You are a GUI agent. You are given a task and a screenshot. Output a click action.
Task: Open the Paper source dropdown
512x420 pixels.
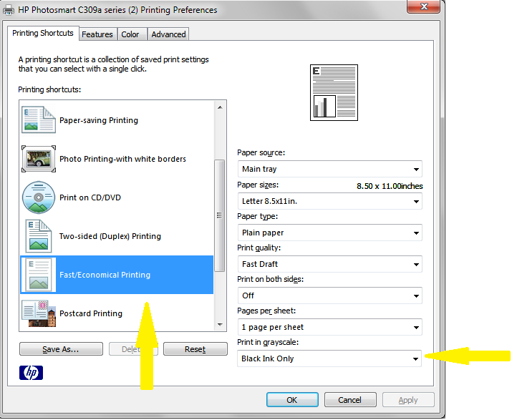pos(330,169)
